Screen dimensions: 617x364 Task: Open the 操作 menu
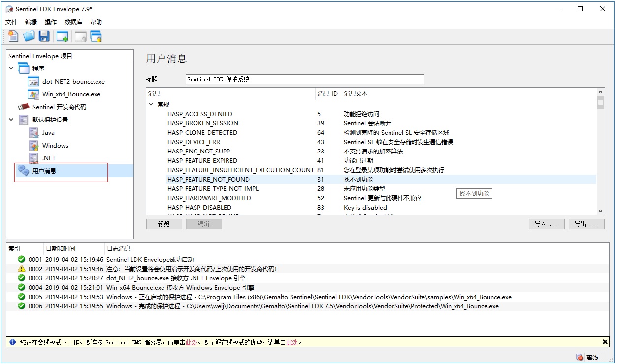point(51,22)
